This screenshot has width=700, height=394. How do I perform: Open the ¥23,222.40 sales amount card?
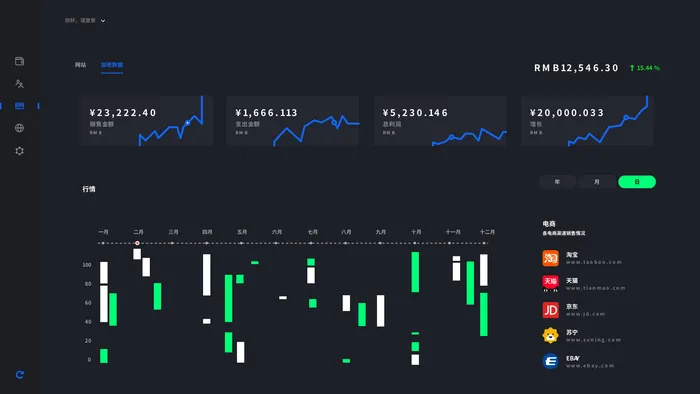tap(146, 120)
